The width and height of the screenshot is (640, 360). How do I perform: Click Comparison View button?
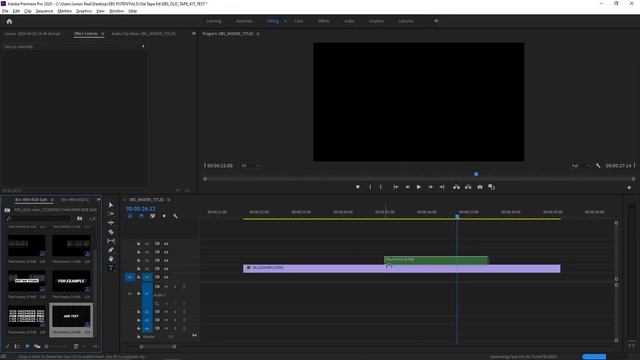tap(491, 187)
